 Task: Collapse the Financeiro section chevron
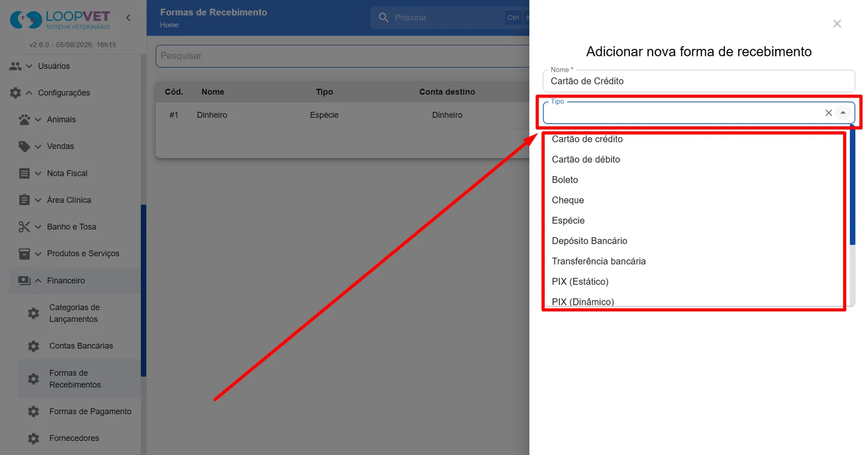click(x=38, y=280)
